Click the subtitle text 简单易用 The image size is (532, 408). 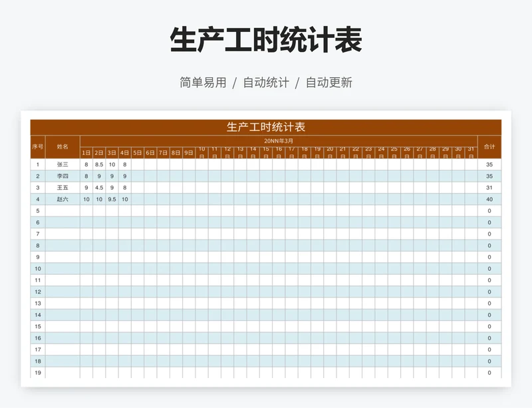[x=203, y=83]
